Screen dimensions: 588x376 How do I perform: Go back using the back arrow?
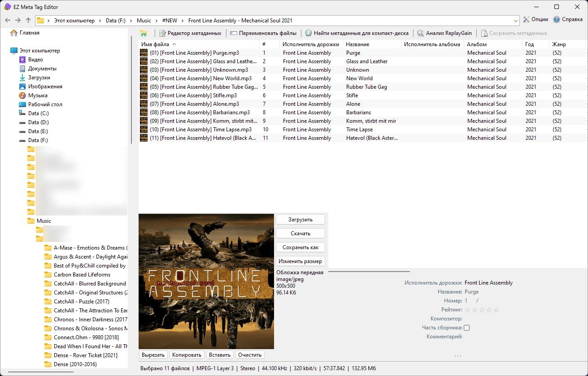pos(8,20)
